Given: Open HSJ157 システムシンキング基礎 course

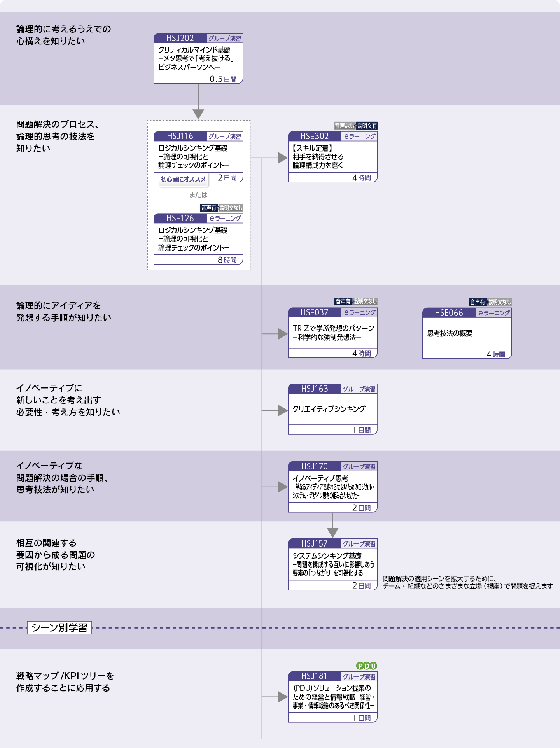Looking at the screenshot, I should pos(332,564).
